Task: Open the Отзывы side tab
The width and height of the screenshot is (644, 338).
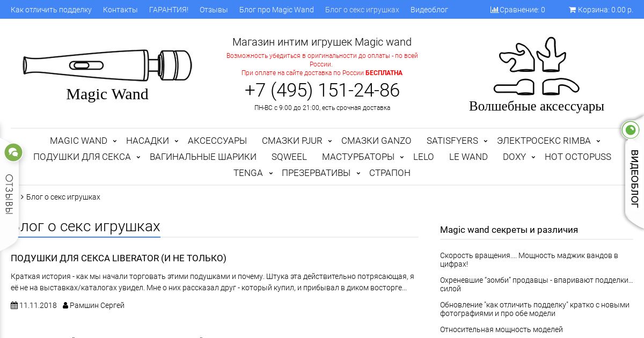Action: point(9,194)
